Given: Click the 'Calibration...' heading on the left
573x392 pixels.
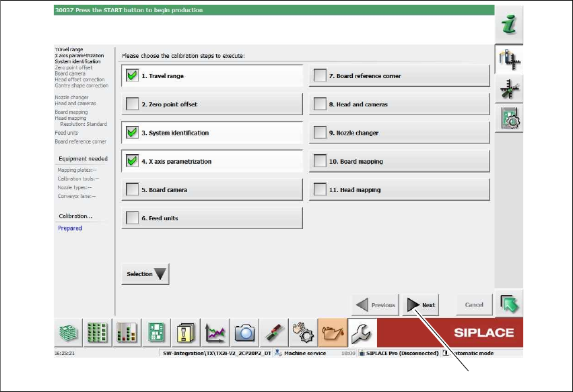Looking at the screenshot, I should [75, 216].
